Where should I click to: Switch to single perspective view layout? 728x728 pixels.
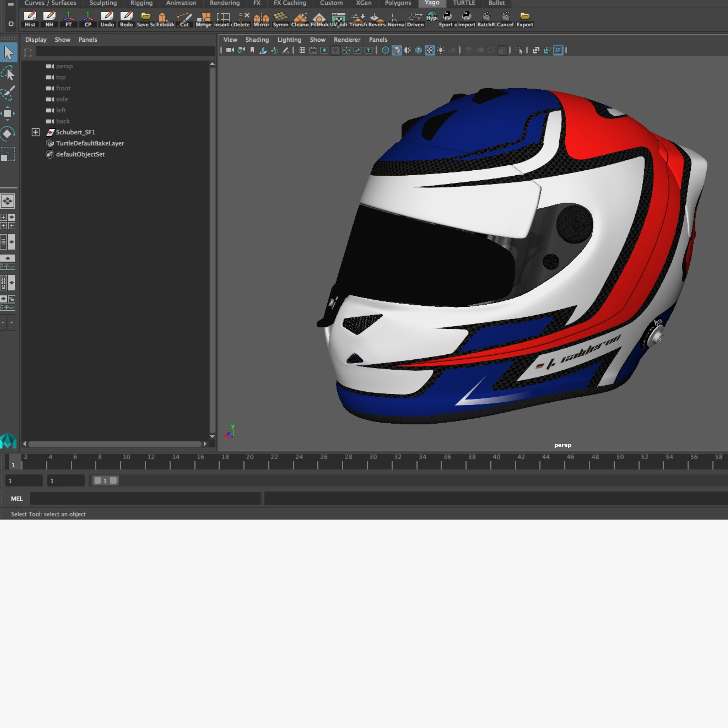click(8, 201)
